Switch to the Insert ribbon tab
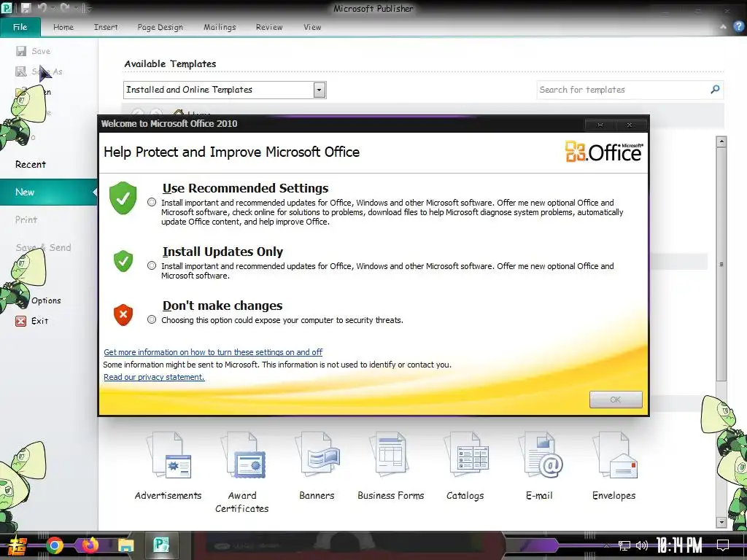This screenshot has height=560, width=747. click(106, 27)
